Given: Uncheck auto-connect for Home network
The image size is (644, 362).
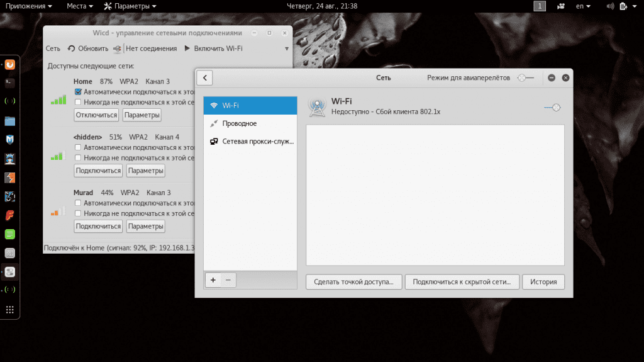Looking at the screenshot, I should point(78,92).
